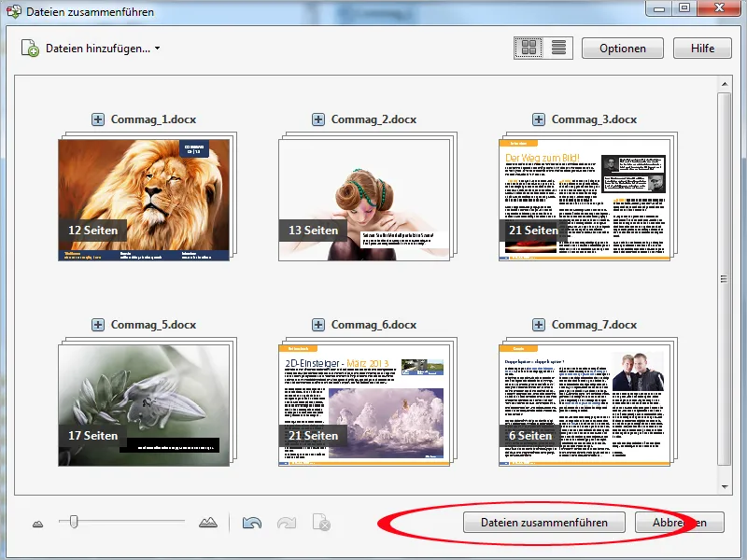Image resolution: width=747 pixels, height=560 pixels.
Task: Expand pages of Commag_7.docx
Action: [539, 325]
